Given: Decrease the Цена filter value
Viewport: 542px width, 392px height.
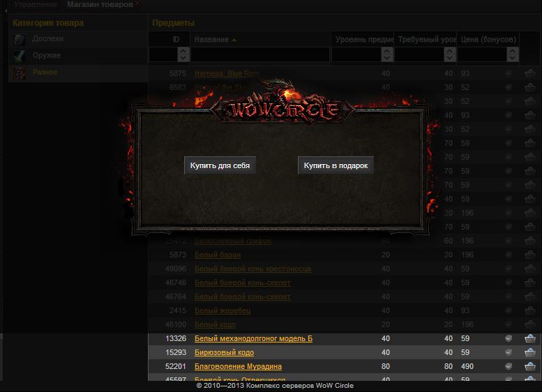Looking at the screenshot, I should (x=513, y=58).
